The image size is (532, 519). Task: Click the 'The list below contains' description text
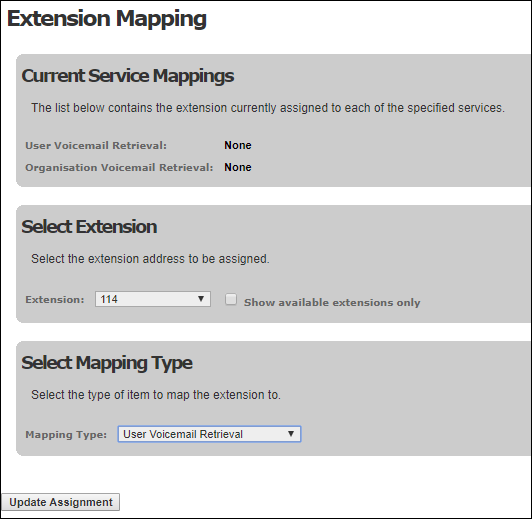pos(268,108)
